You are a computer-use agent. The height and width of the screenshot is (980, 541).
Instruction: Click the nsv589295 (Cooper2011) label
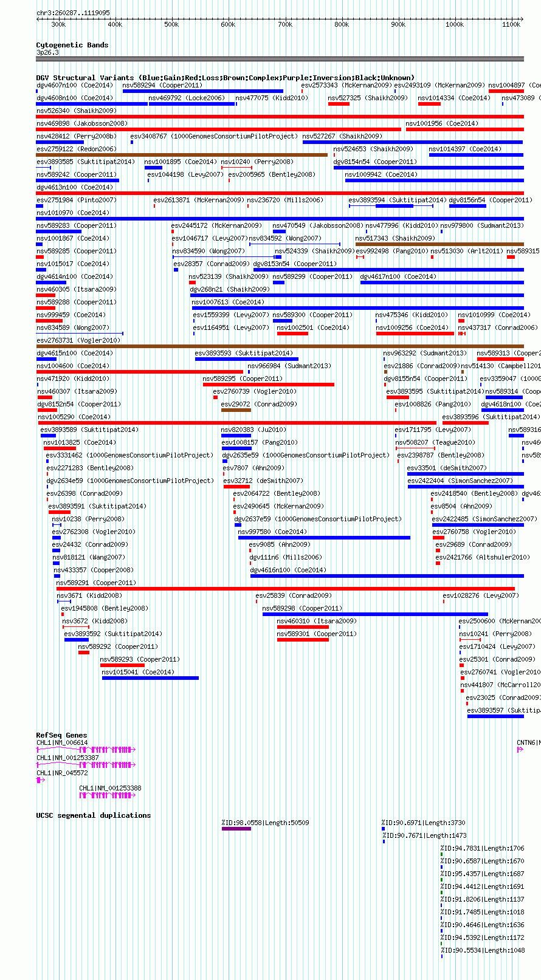click(x=243, y=379)
